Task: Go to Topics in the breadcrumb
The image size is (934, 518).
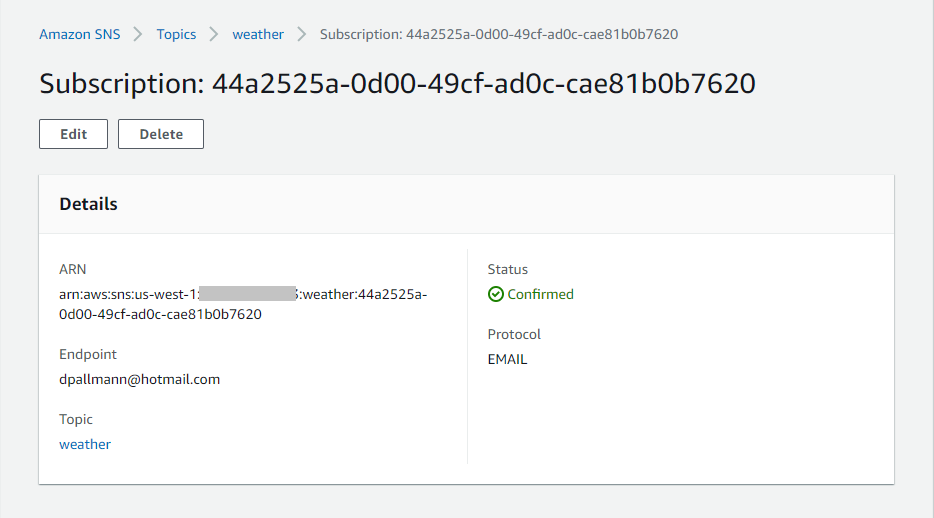Action: click(x=176, y=35)
